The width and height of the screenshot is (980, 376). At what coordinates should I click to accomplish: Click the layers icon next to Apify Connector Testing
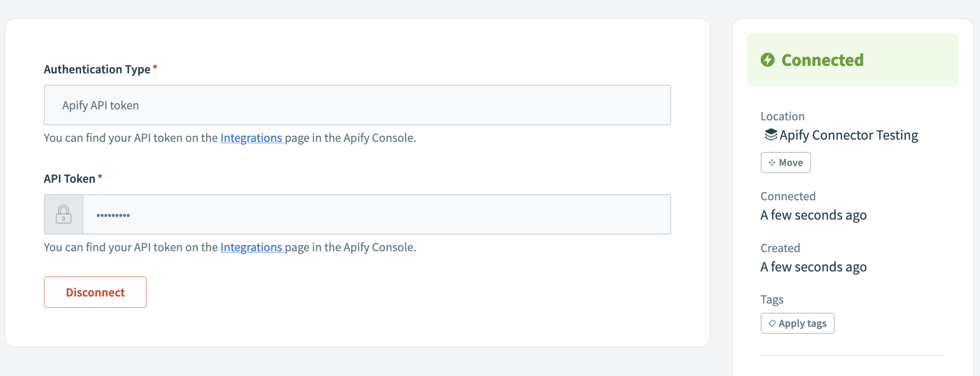[770, 135]
